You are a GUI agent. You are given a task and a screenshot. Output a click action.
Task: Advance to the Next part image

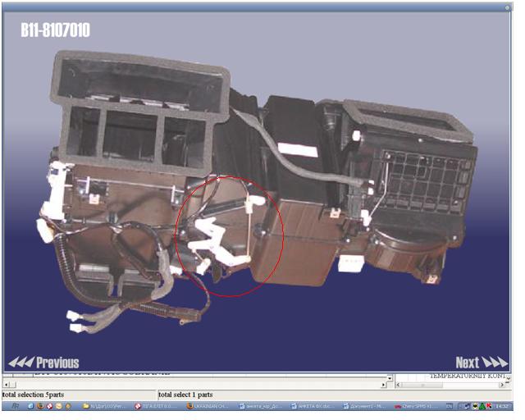click(x=482, y=363)
